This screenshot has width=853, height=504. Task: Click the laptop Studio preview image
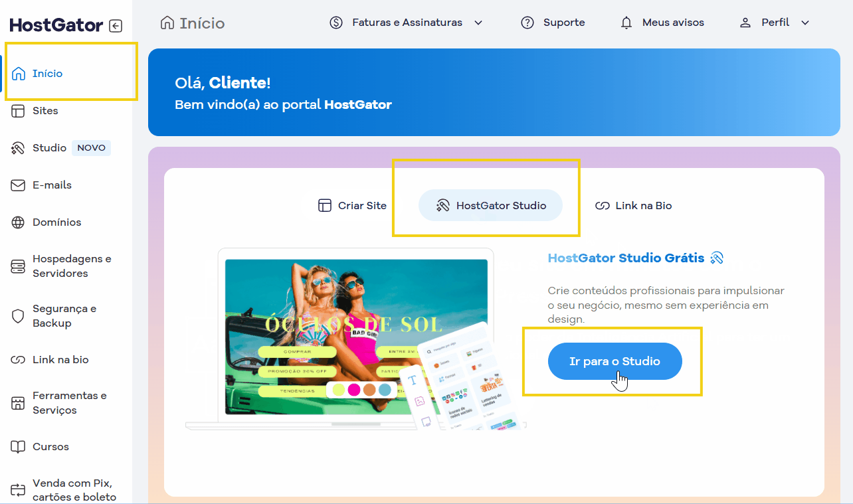point(356,339)
